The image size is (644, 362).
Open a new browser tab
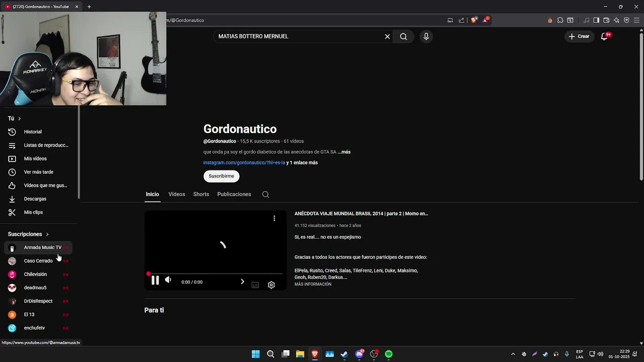(89, 7)
